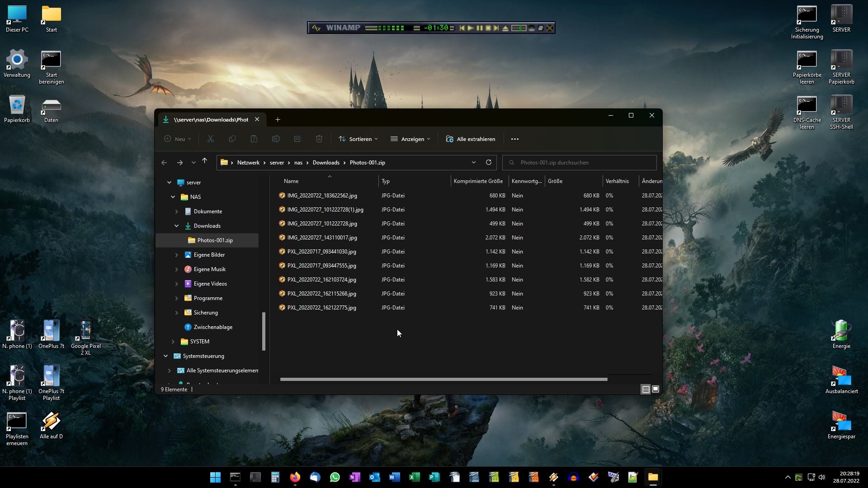Open the Anzeigen view dropdown
Viewport: 868px width, 488px height.
pyautogui.click(x=410, y=139)
